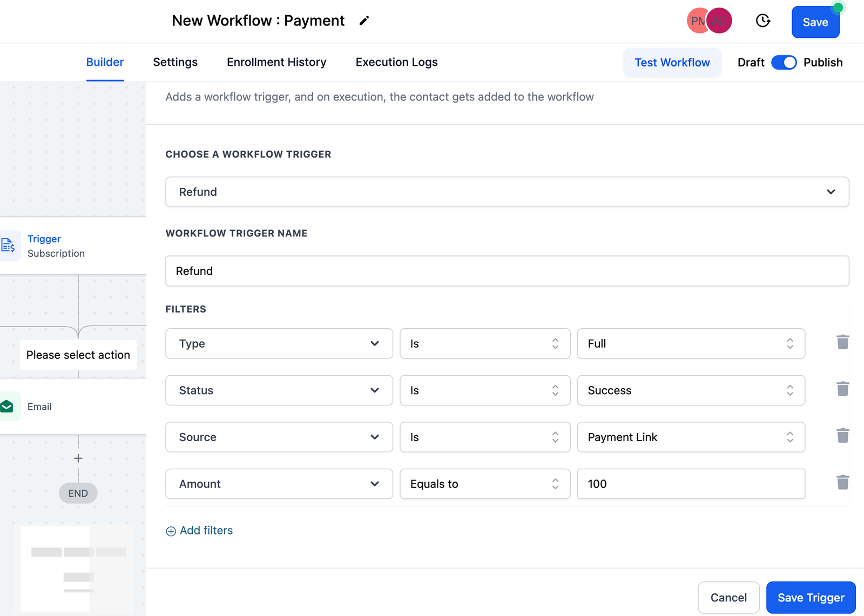The height and width of the screenshot is (616, 864).
Task: Click the Email action envelope icon
Action: click(7, 407)
